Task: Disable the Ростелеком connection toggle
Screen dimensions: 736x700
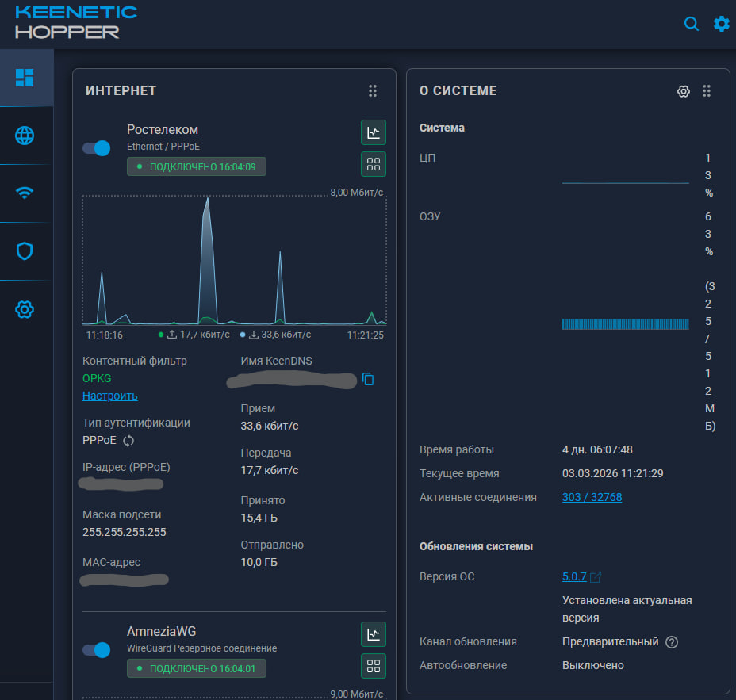Action: pyautogui.click(x=97, y=148)
